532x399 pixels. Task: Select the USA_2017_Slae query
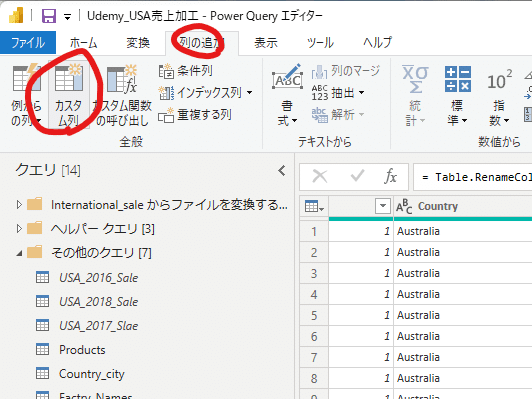click(x=99, y=326)
